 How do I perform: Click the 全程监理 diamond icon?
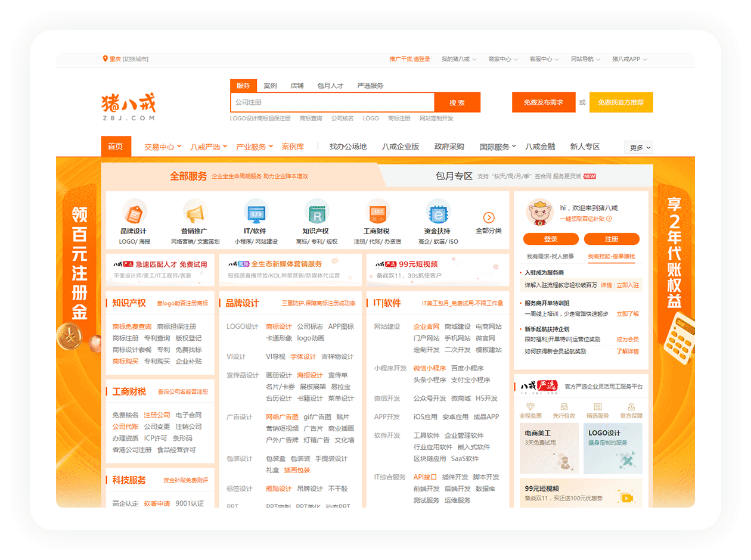tap(531, 406)
